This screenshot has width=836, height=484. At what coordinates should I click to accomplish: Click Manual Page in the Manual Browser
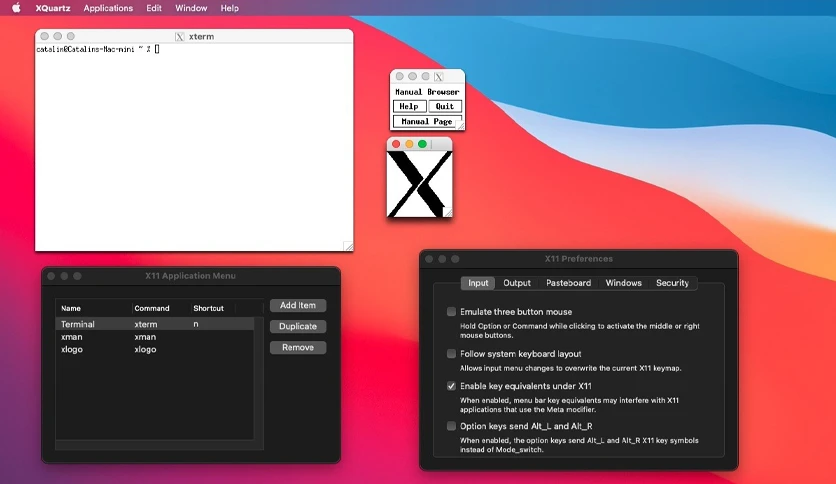pyautogui.click(x=427, y=122)
